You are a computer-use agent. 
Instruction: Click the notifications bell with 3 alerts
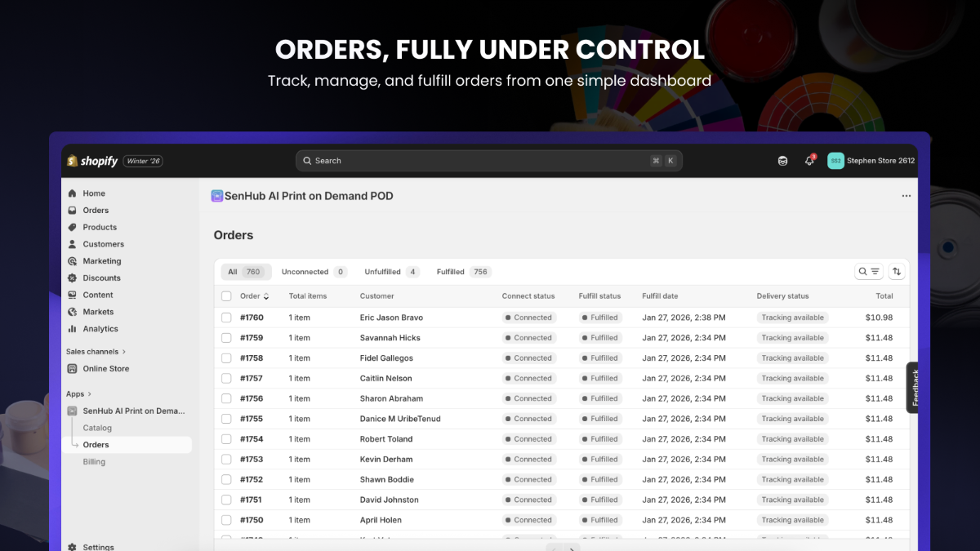coord(808,161)
